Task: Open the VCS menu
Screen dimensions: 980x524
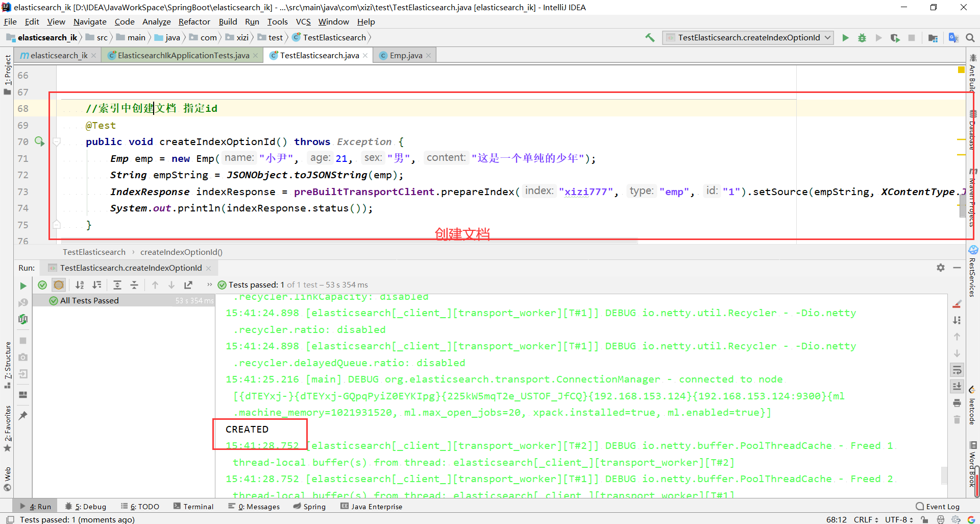Action: pyautogui.click(x=303, y=21)
